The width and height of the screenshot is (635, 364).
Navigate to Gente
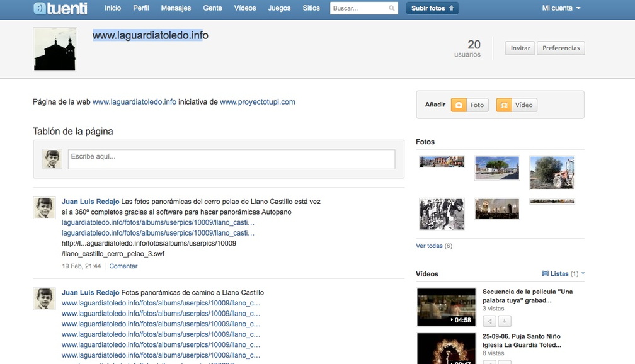[x=213, y=8]
